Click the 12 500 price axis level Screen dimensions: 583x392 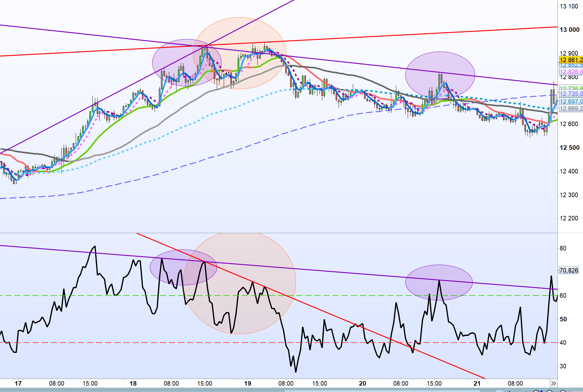(x=569, y=148)
